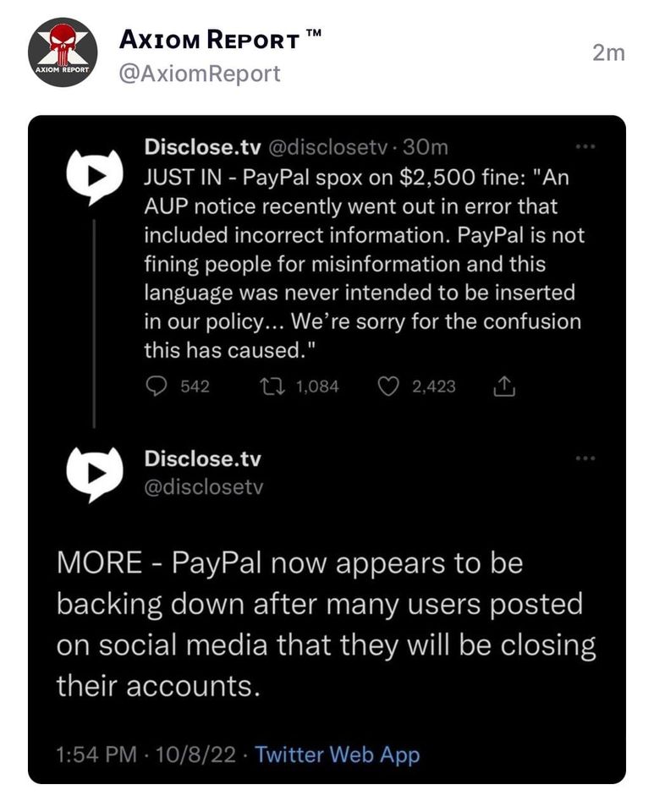Open the three-dot menu on the JUST IN tweet

coord(585,146)
